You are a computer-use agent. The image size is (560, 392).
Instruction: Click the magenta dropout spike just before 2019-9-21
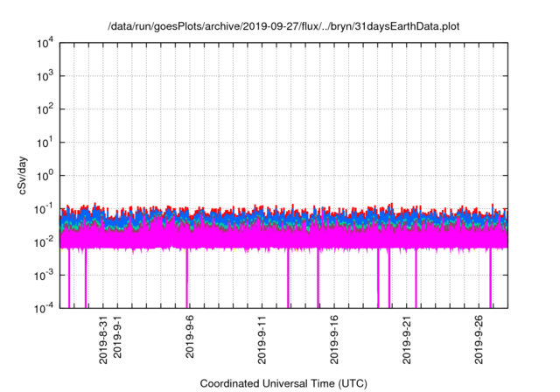click(x=389, y=278)
